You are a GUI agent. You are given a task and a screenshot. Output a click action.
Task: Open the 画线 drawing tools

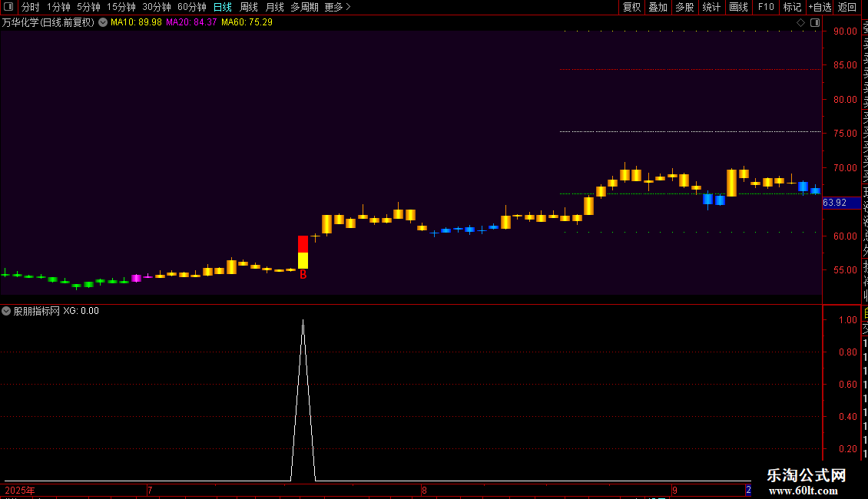[738, 7]
